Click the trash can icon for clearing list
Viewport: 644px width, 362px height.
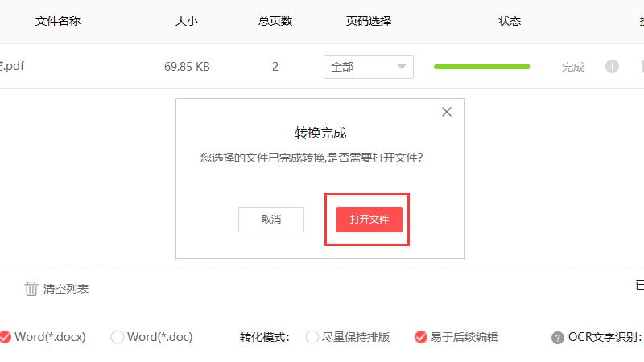(31, 289)
